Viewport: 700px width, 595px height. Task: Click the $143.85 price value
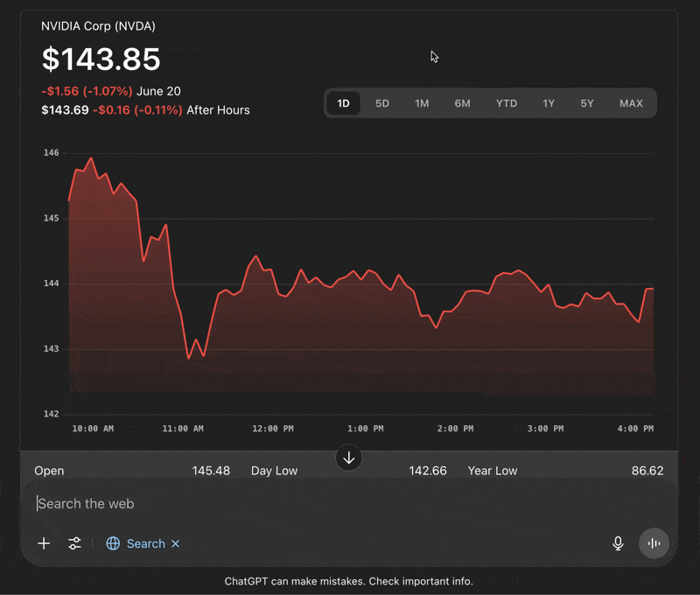point(101,59)
